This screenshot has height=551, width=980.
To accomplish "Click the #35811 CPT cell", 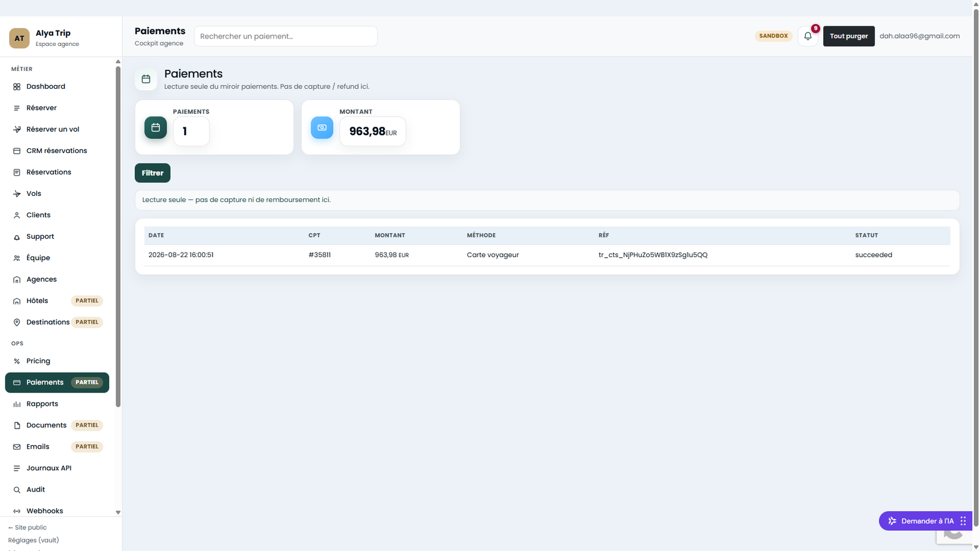I will (x=320, y=255).
